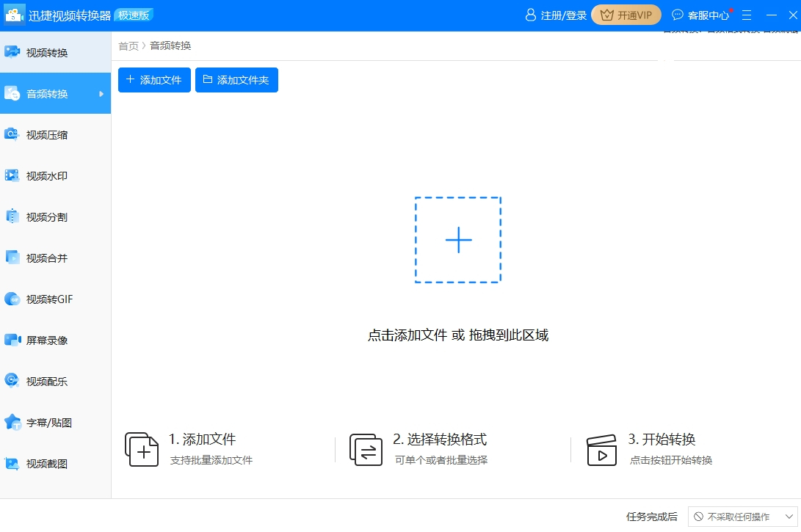This screenshot has width=801, height=532.
Task: Select the 视频水印 watermark tool
Action: coord(44,175)
